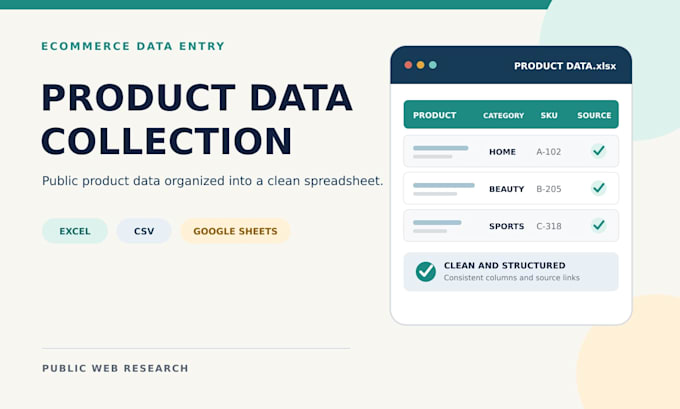Viewport: 680px width, 409px height.
Task: Click the SOURCE column header
Action: (594, 115)
